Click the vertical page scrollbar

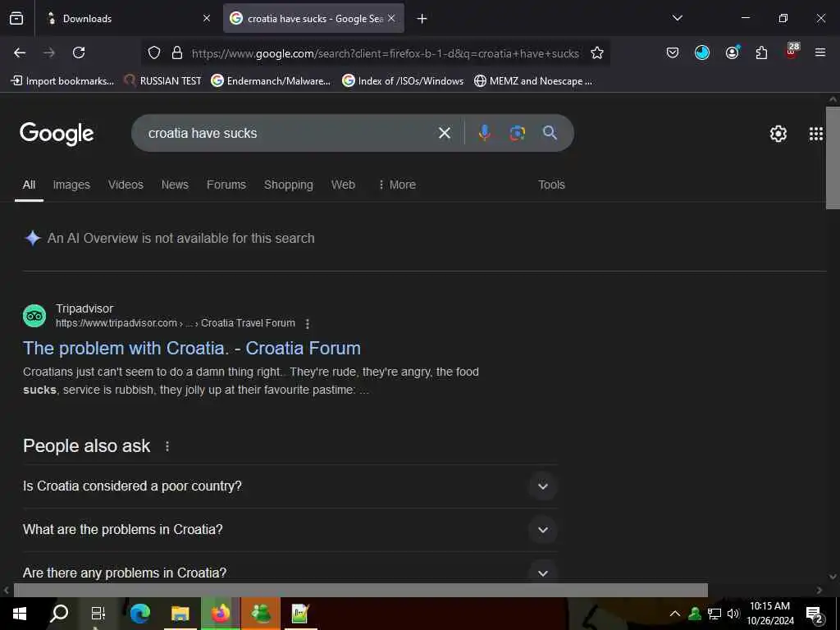[833, 158]
